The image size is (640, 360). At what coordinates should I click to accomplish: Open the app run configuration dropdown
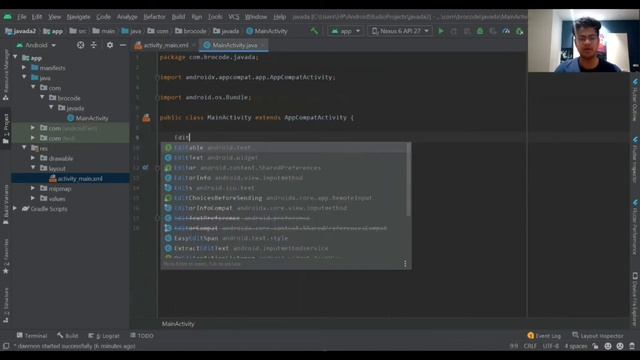(345, 31)
